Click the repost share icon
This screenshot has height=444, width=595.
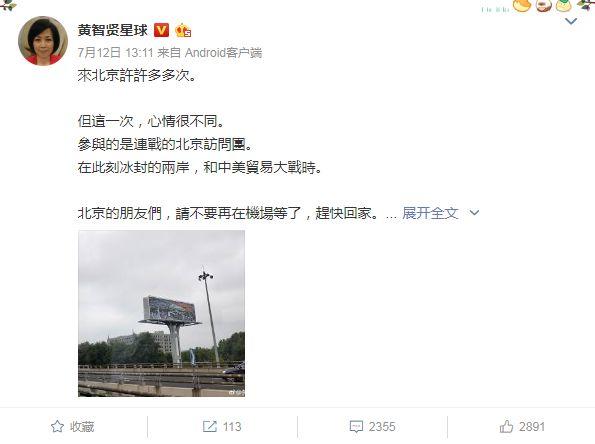(x=209, y=427)
